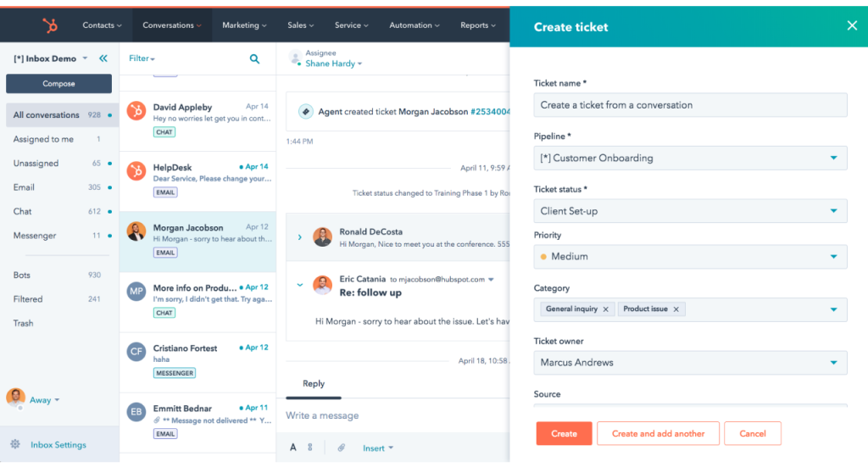Click the EB avatar circle
This screenshot has width=868, height=473.
pos(136,412)
